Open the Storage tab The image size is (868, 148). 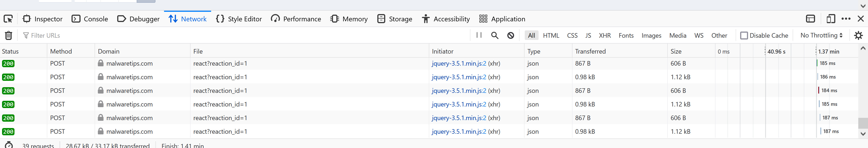click(x=395, y=19)
